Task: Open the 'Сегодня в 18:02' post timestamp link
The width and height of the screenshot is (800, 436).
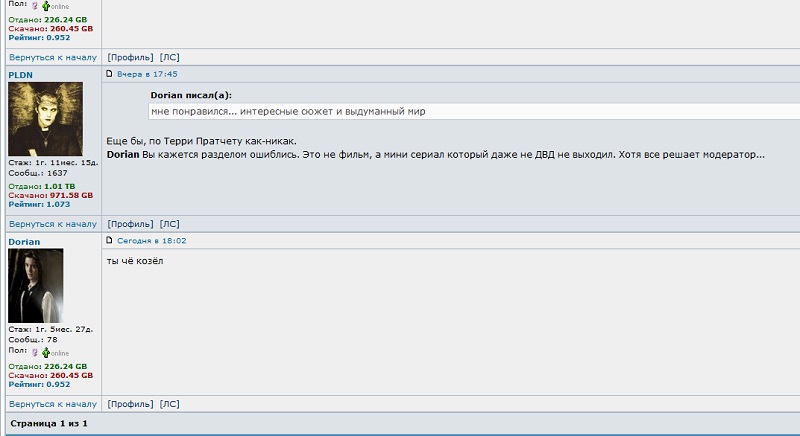Action: [x=151, y=241]
